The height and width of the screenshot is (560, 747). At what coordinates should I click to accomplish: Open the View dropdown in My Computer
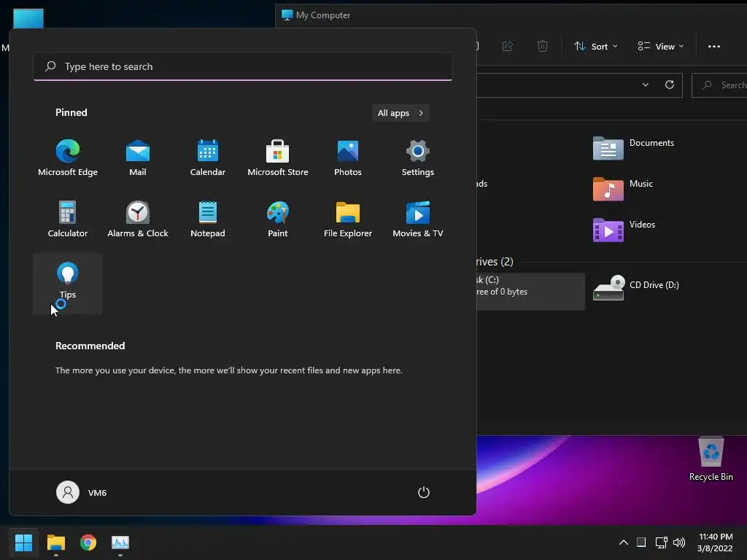pos(661,46)
